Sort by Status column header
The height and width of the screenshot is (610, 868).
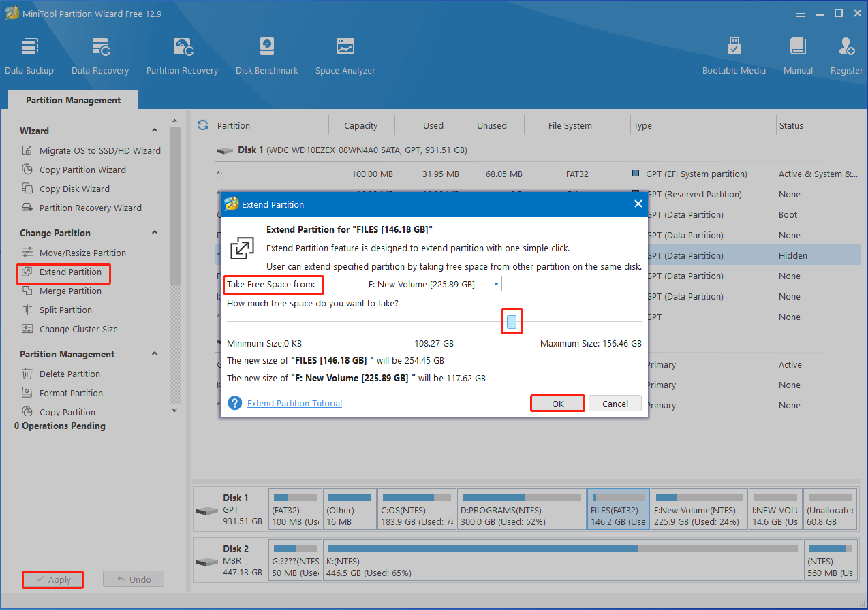tap(818, 125)
